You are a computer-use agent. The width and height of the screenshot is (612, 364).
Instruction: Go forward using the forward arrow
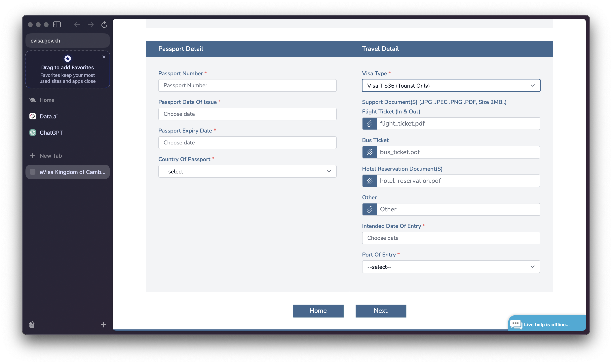coord(91,24)
